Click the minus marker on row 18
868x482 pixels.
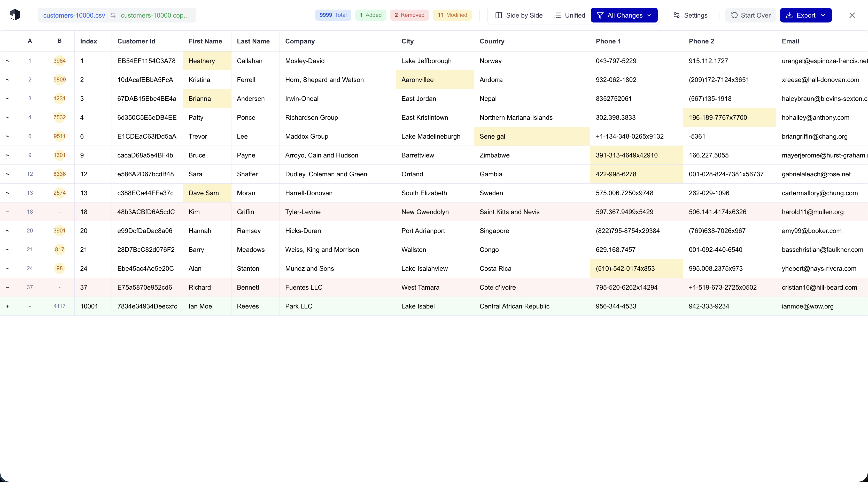7,212
